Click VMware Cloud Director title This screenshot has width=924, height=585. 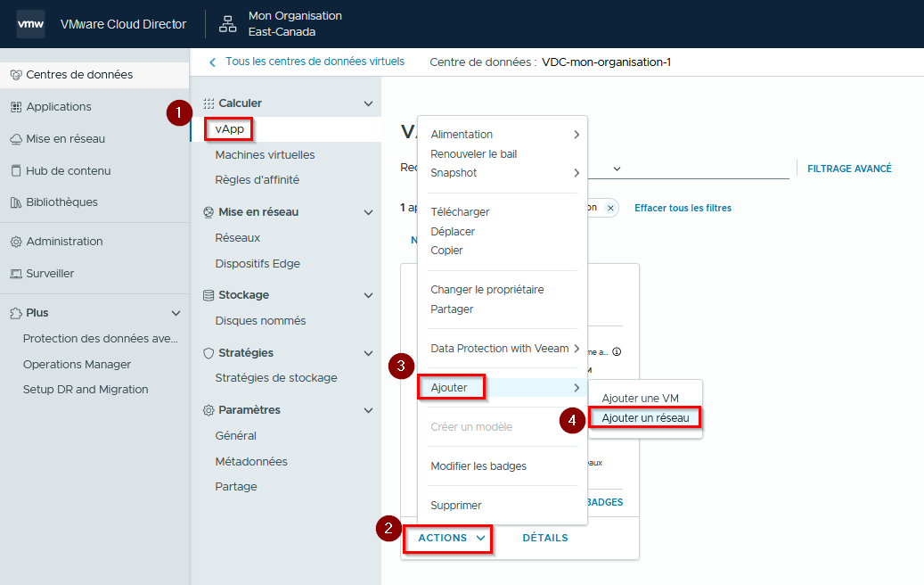[x=123, y=24]
